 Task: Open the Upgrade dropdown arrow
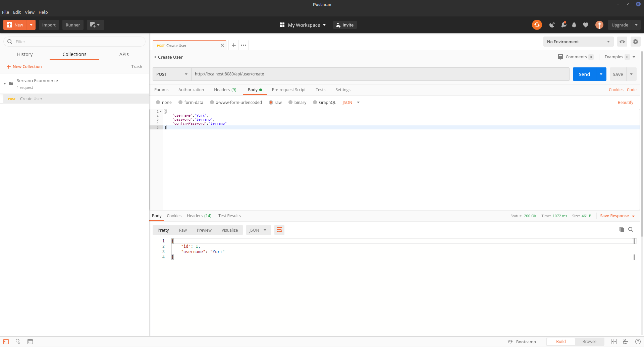pyautogui.click(x=636, y=25)
